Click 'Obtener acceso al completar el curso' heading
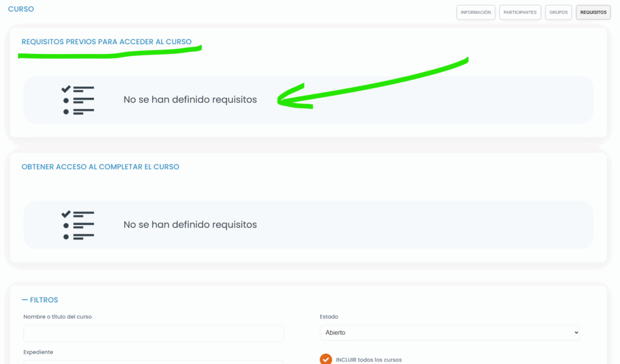620x364 pixels. 101,166
